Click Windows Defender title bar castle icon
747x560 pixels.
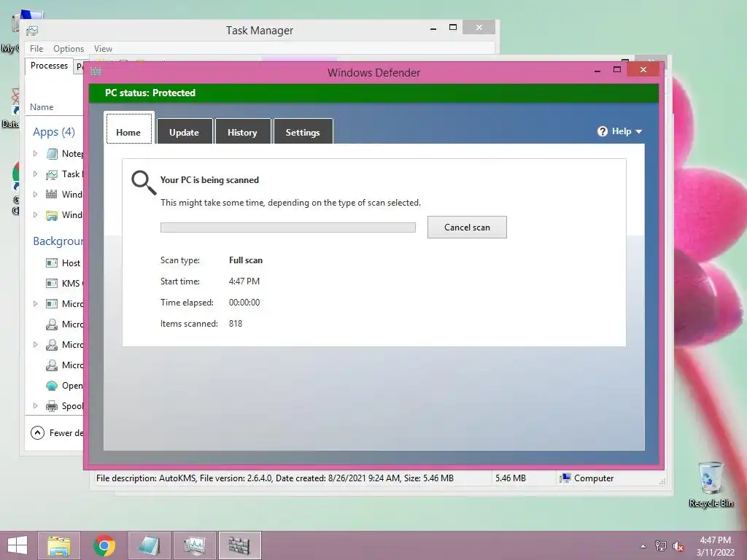click(96, 72)
